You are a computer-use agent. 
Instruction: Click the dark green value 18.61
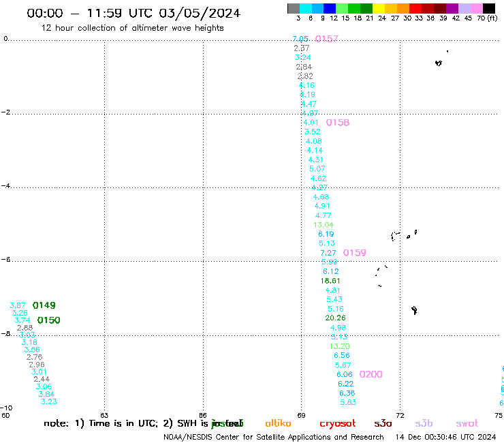[330, 281]
